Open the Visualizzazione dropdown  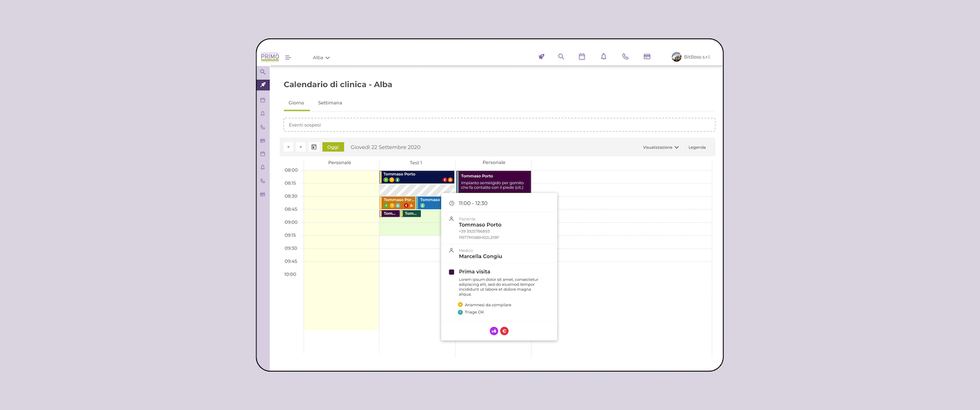[x=661, y=147]
